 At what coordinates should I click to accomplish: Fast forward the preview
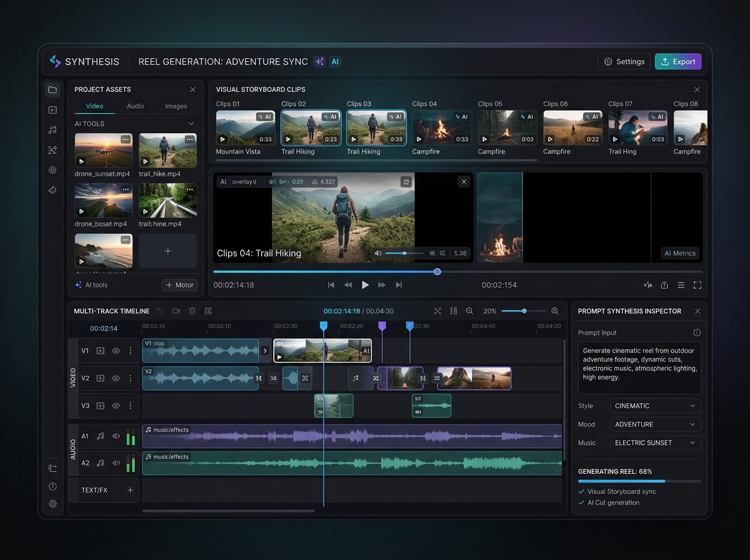coord(382,285)
